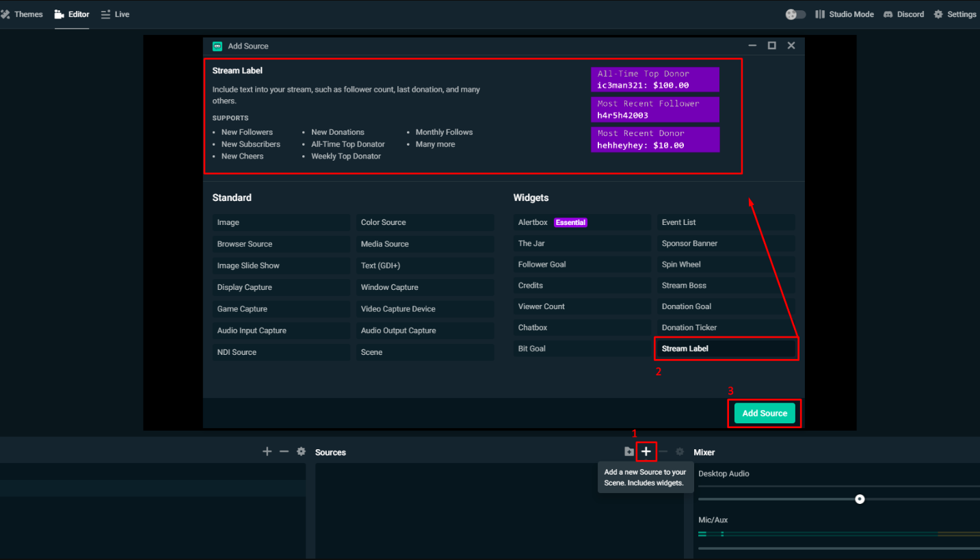Select Stream Label widget
980x560 pixels.
point(726,349)
